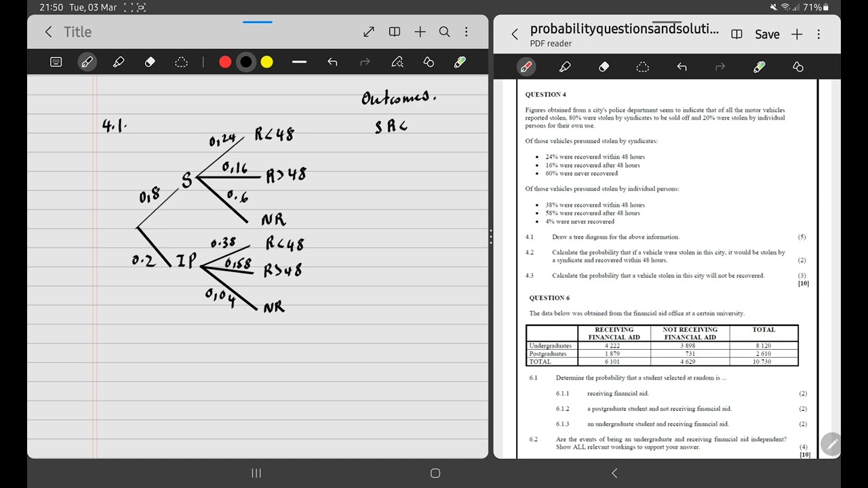This screenshot has width=868, height=488.
Task: Tap the split-window top handle of the note
Action: 258,22
